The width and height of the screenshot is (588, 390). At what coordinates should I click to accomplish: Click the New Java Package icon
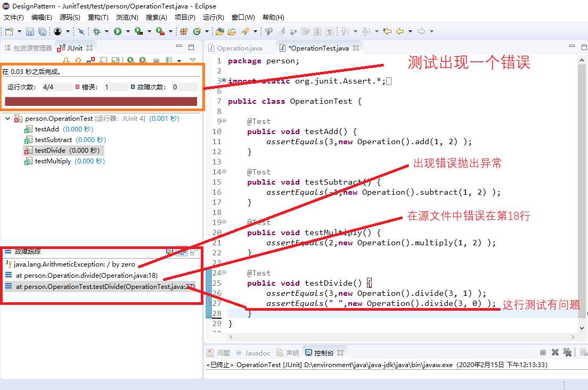coord(184,31)
